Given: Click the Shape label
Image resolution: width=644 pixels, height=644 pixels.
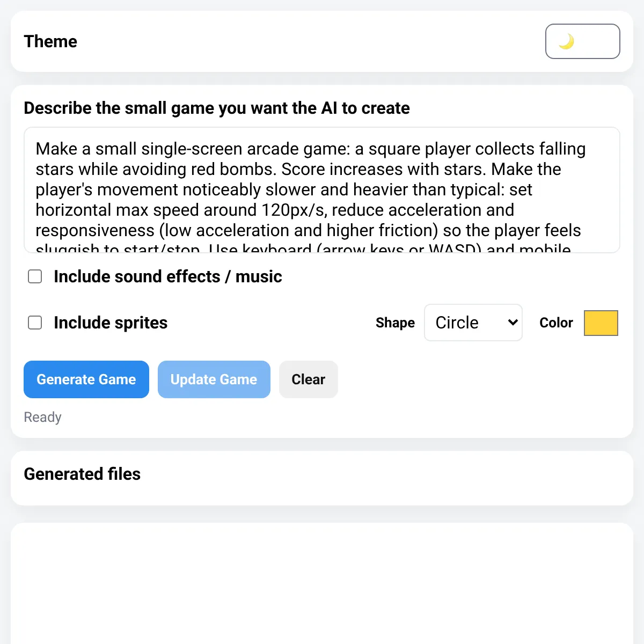Looking at the screenshot, I should [395, 323].
